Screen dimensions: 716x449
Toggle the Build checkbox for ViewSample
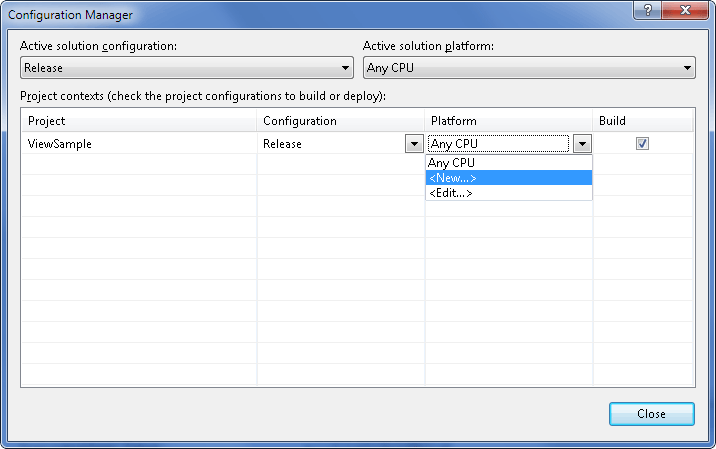[642, 143]
